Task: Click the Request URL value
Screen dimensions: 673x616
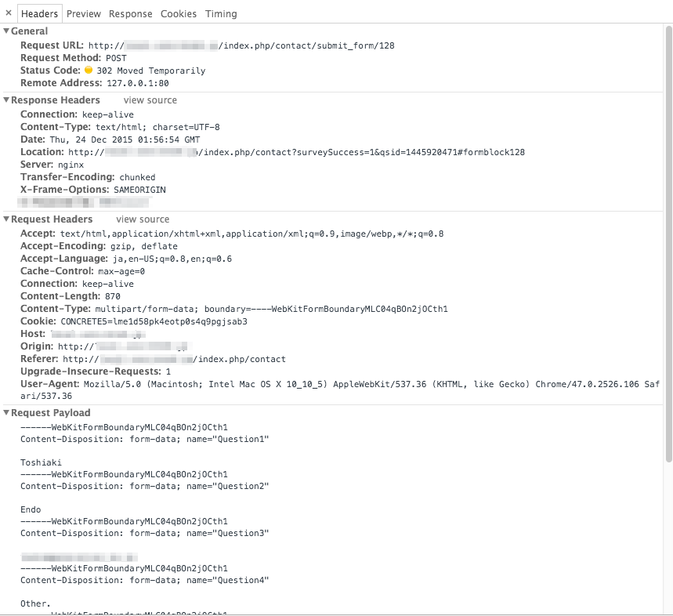Action: (x=241, y=45)
